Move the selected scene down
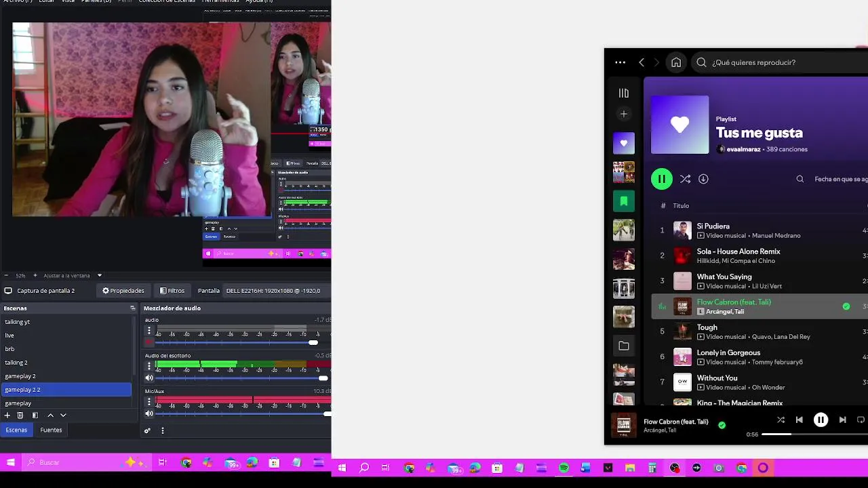 coord(63,415)
